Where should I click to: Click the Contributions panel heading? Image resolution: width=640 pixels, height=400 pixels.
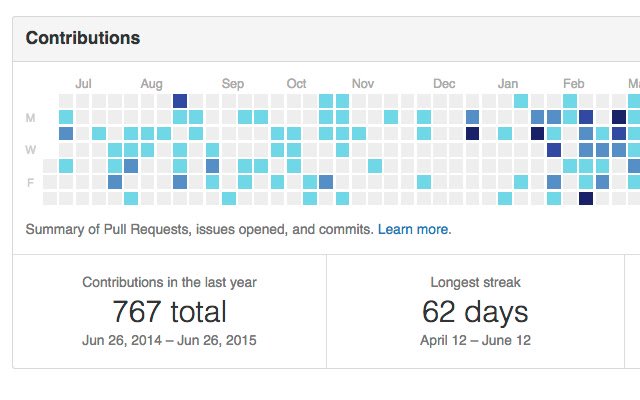[83, 38]
